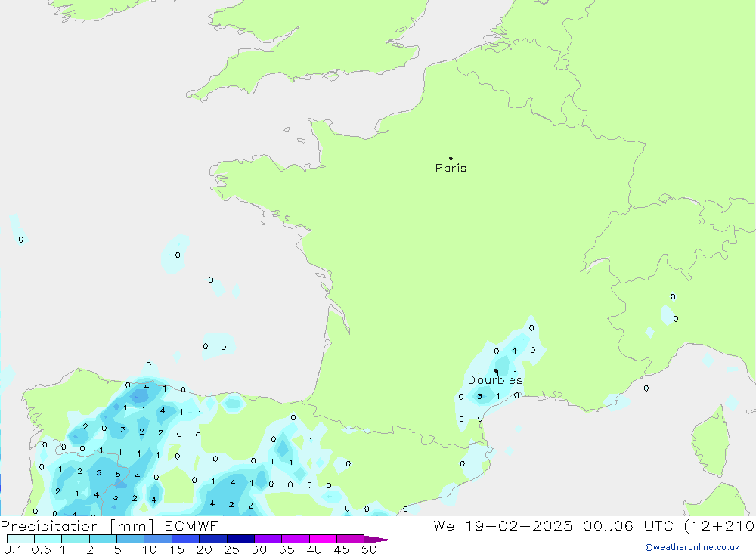
Task: Click the legend value 0.1
Action: click(13, 549)
